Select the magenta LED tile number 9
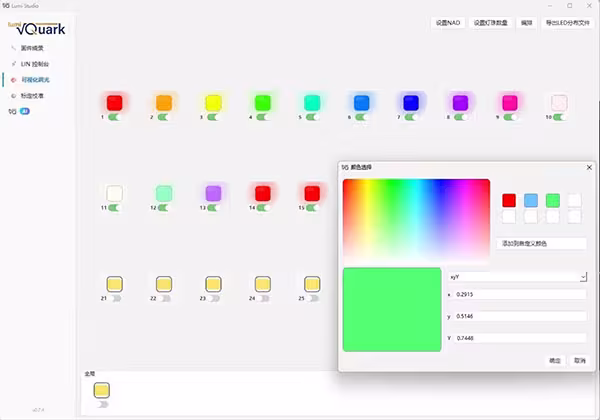The height and width of the screenshot is (420, 600). [x=510, y=103]
